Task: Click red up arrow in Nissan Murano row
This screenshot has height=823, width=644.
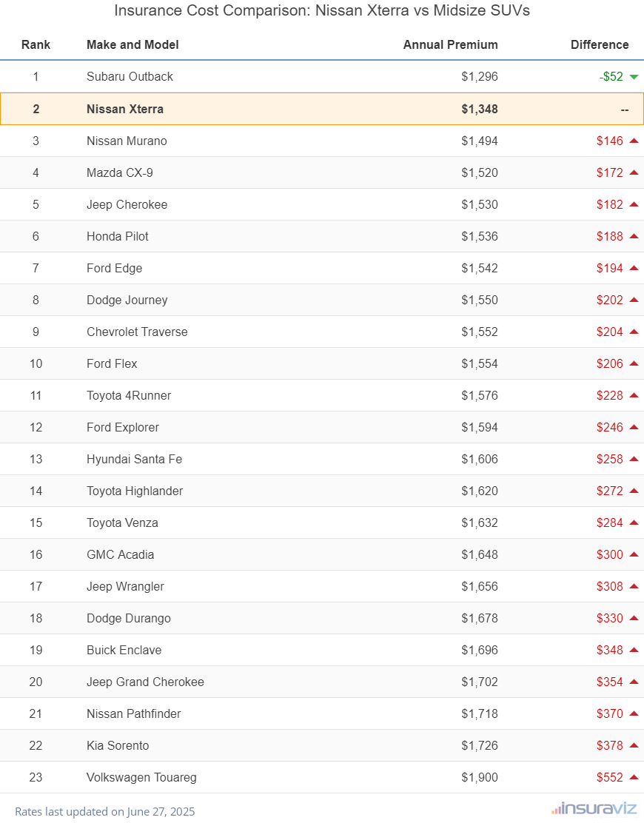Action: pos(634,141)
